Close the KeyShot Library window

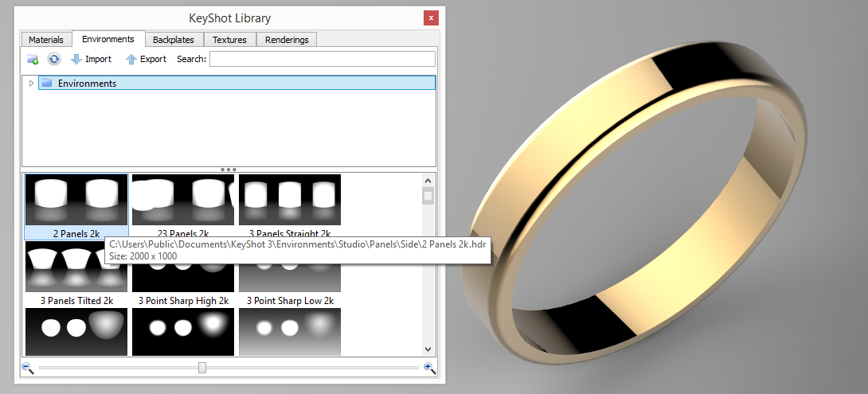(x=432, y=18)
